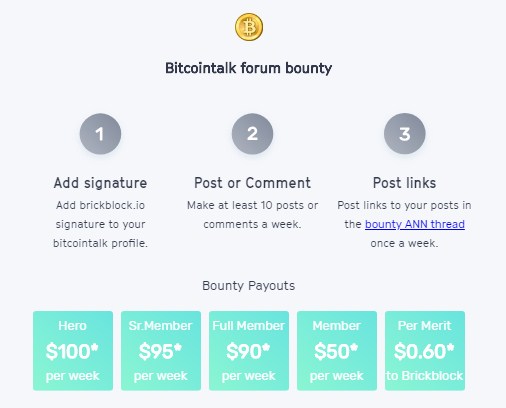The width and height of the screenshot is (506, 408).
Task: Click the brickblock.io signature description text
Action: pyautogui.click(x=100, y=224)
